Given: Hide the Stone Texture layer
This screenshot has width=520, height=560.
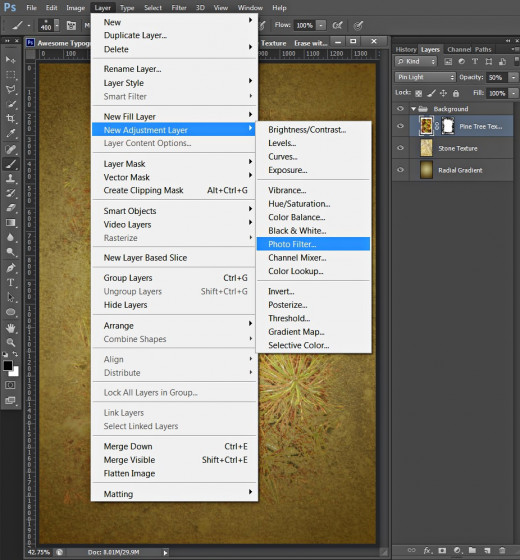Looking at the screenshot, I should point(400,148).
